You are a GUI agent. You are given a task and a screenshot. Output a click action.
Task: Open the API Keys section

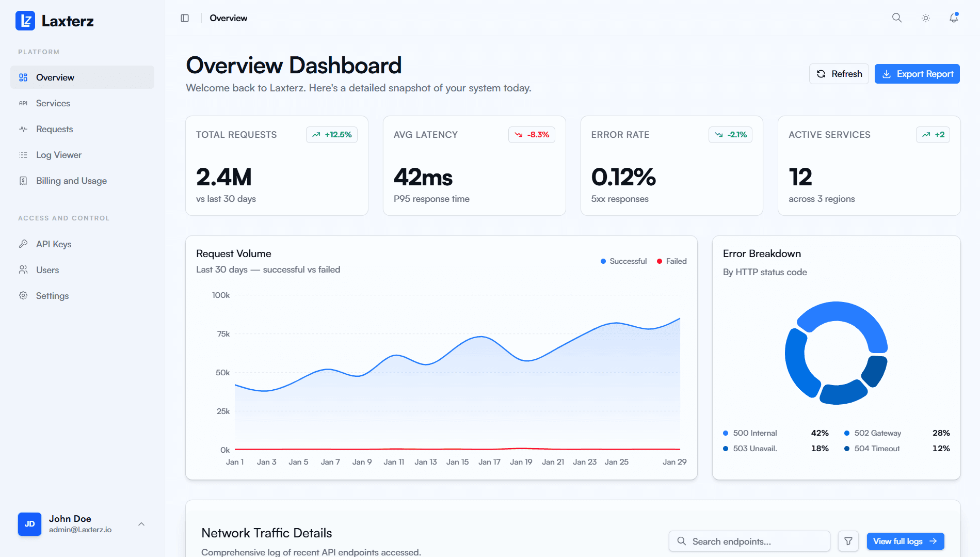54,244
